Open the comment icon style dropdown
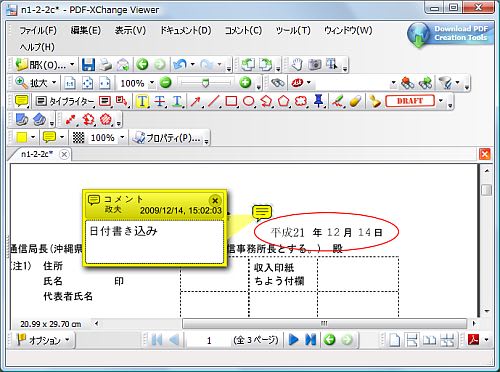This screenshot has width=500, height=372. (x=62, y=137)
